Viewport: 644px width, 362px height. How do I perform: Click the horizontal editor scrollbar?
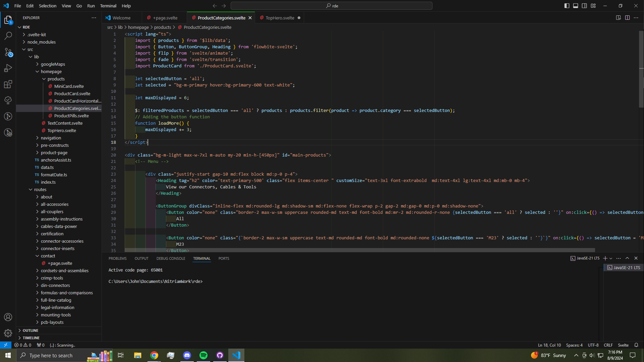(360, 250)
